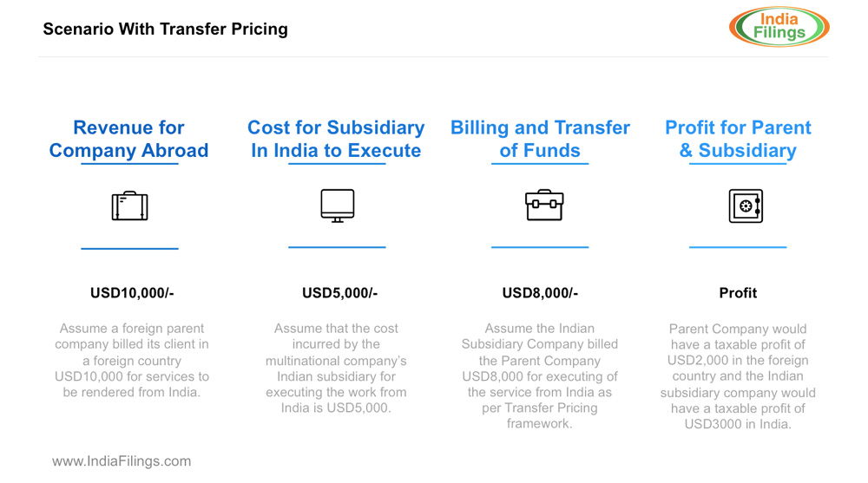This screenshot has width=868, height=483.
Task: Click the India Filings logo
Action: [x=779, y=27]
